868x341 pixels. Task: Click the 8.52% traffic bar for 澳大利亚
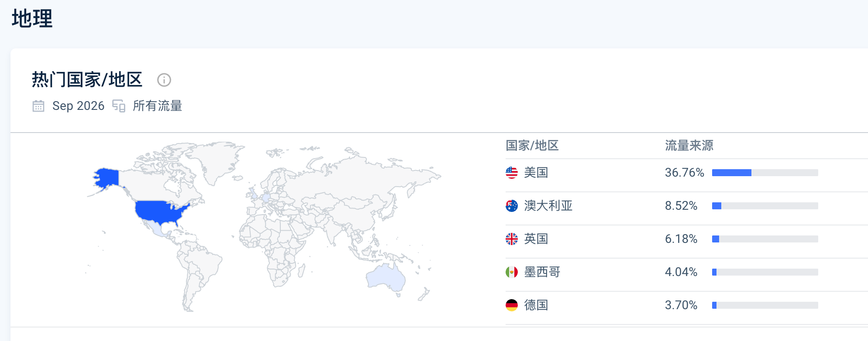click(765, 206)
